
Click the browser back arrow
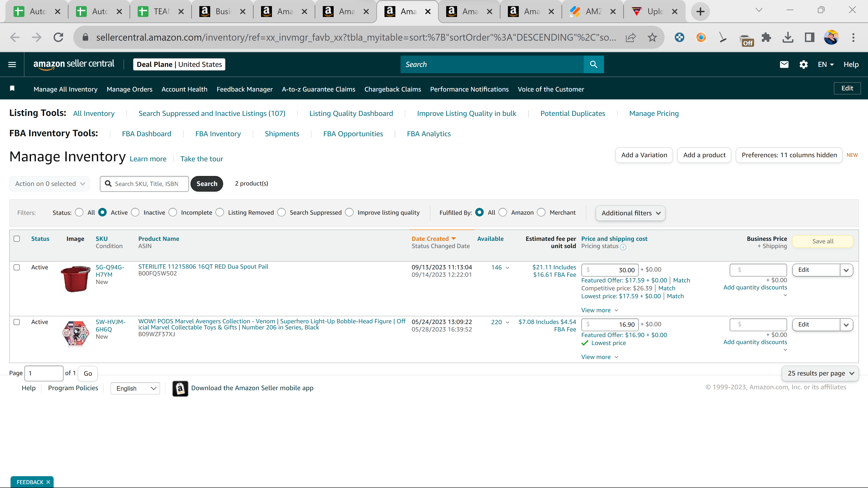click(15, 37)
